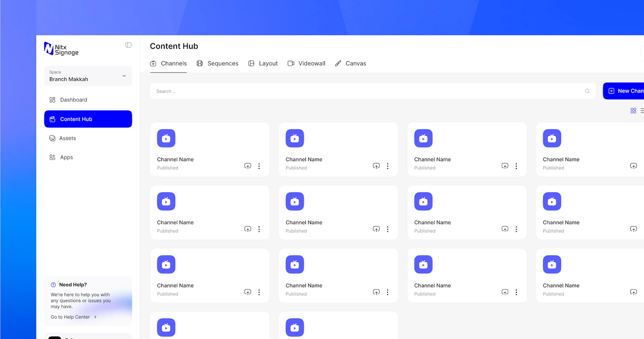Switch to the Channels tab
The image size is (644, 339).
pyautogui.click(x=168, y=63)
